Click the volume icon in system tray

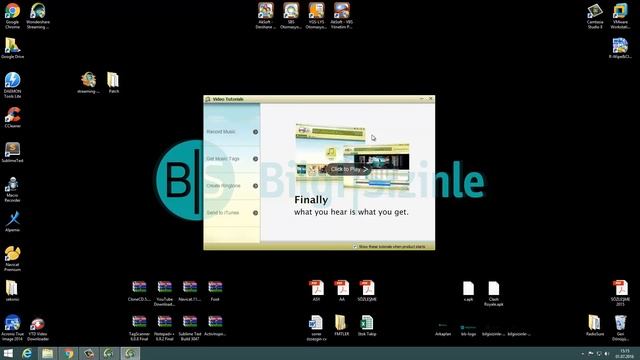point(607,353)
